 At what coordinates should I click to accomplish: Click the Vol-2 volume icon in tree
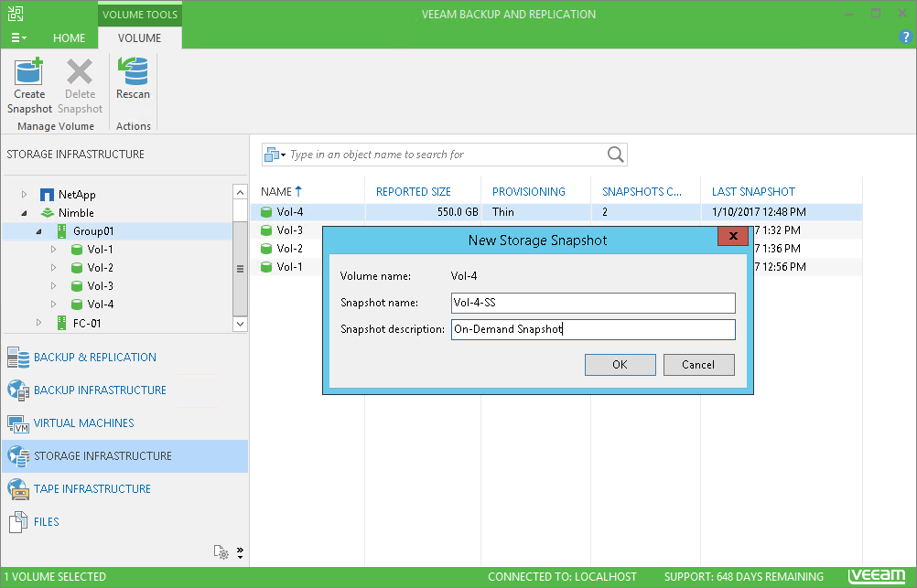77,268
